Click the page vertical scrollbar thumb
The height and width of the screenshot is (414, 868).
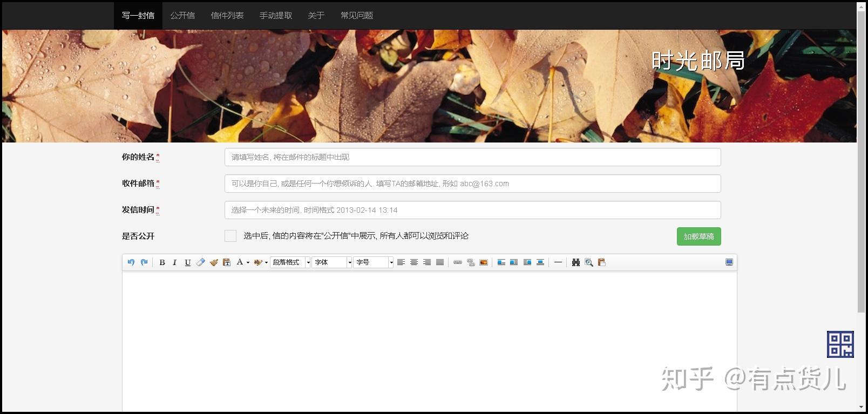pyautogui.click(x=861, y=161)
